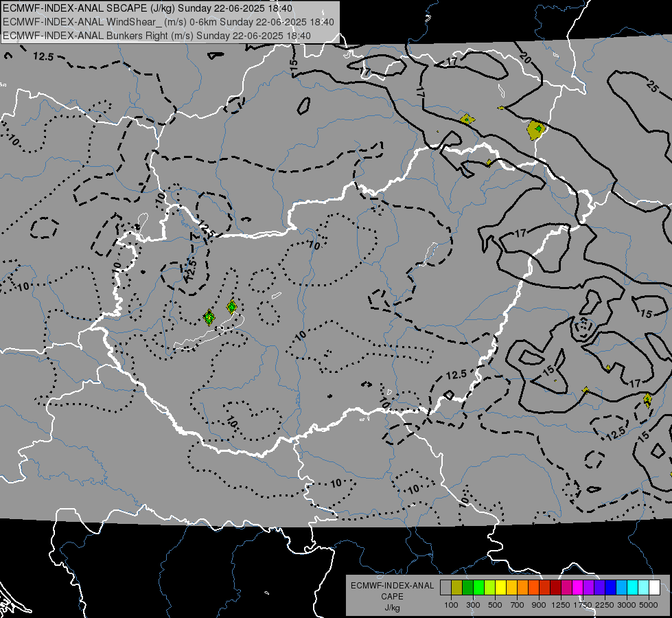
Task: Pick the purple legend swatch
Action: [589, 588]
